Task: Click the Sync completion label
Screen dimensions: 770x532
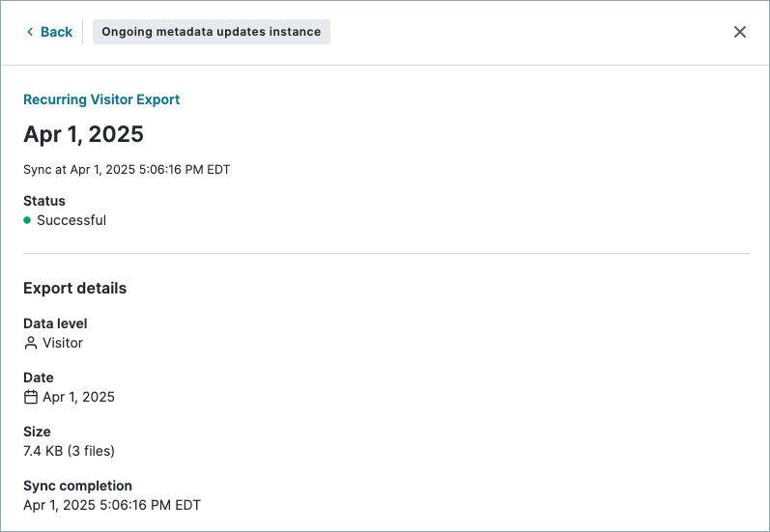Action: coord(77,486)
